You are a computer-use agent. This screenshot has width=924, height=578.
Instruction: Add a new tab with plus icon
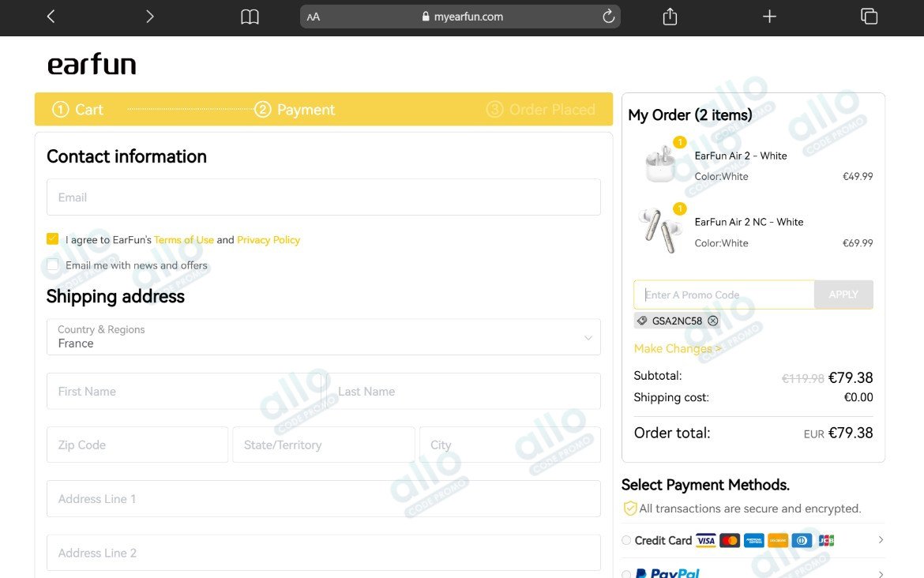[x=769, y=17]
